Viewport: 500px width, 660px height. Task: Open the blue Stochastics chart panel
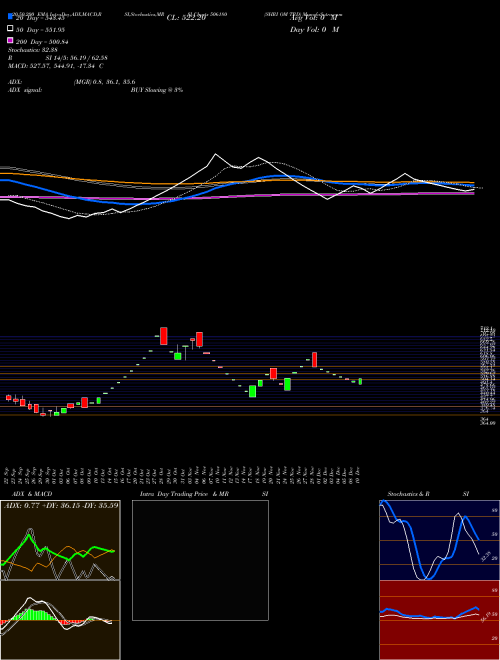point(439,540)
